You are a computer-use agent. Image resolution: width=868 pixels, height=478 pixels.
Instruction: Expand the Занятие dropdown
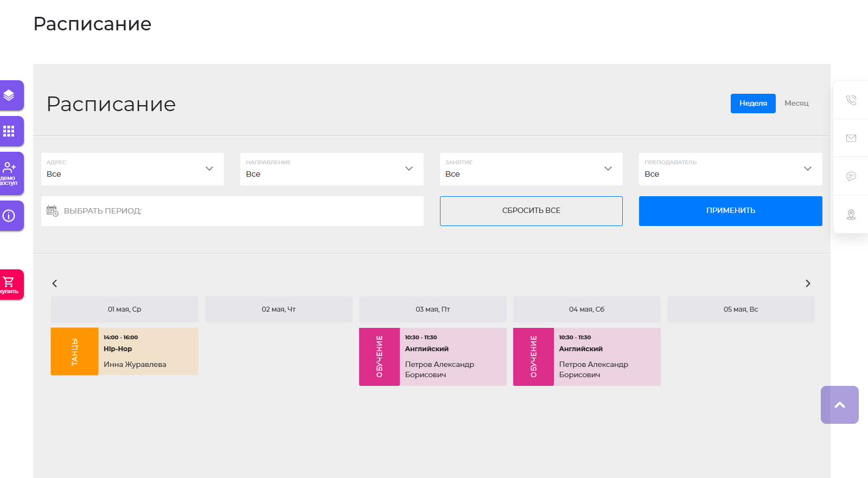531,169
